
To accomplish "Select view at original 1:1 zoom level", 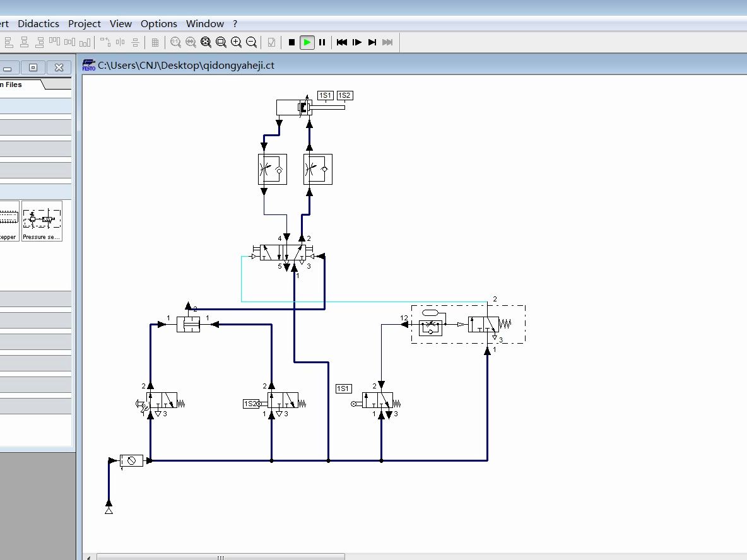I will [175, 42].
